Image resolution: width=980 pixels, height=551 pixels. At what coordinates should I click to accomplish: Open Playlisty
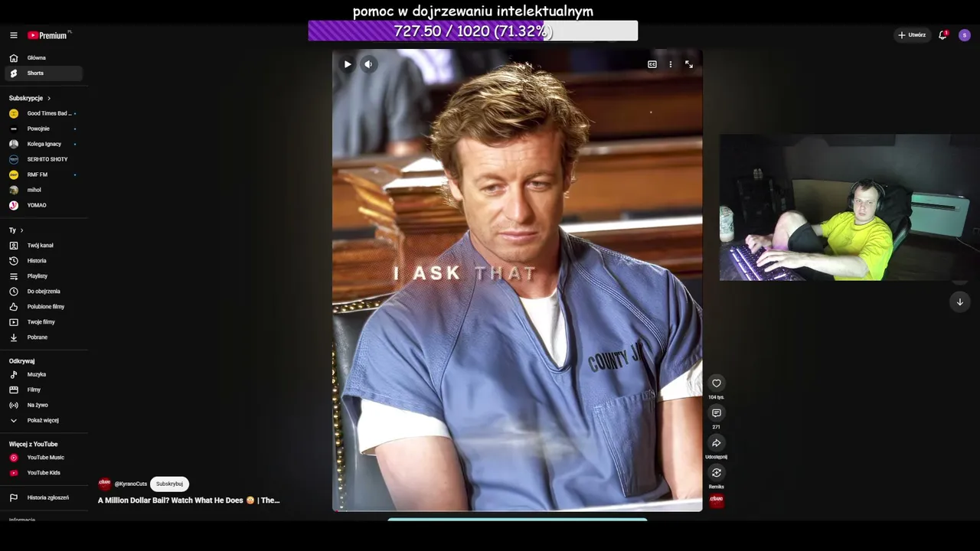point(44,276)
